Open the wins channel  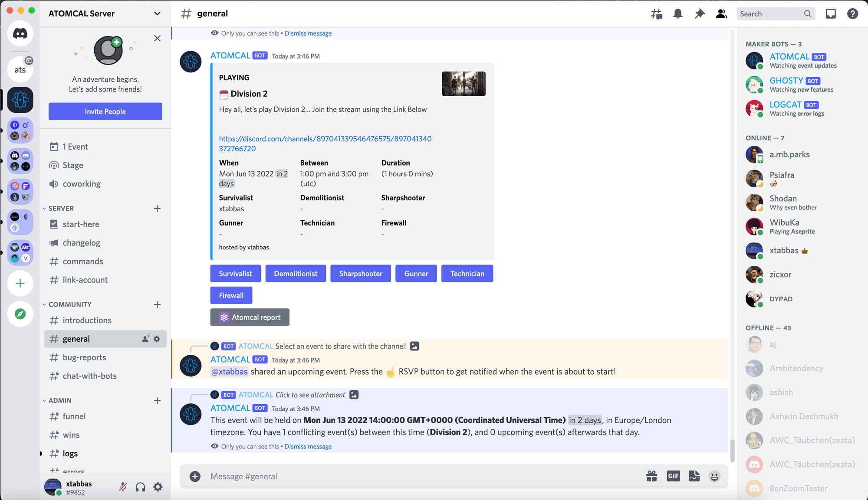(105, 435)
